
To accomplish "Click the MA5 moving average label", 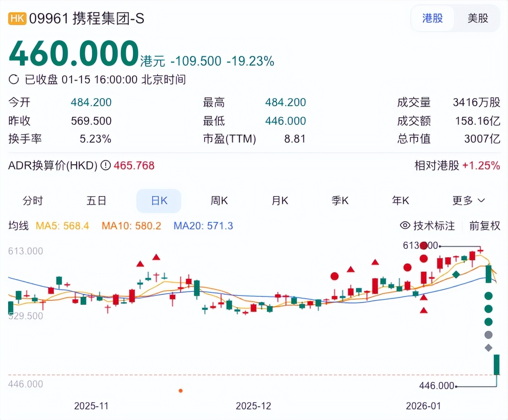I will (x=62, y=226).
